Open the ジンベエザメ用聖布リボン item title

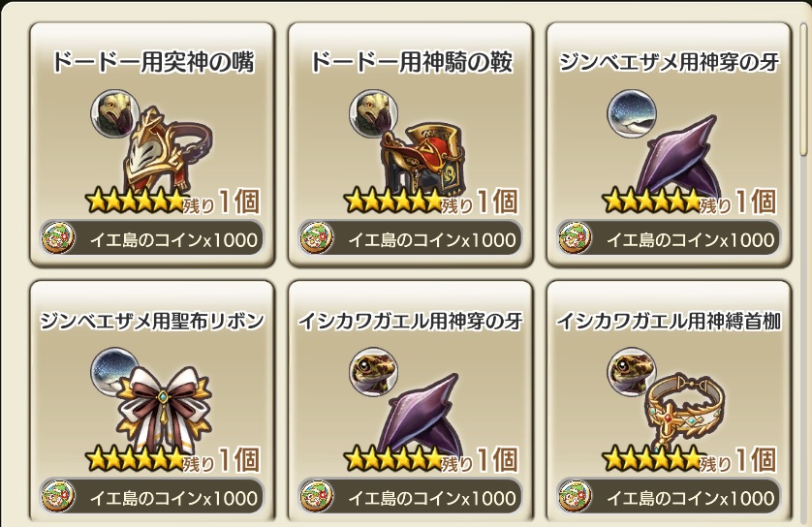click(x=152, y=322)
